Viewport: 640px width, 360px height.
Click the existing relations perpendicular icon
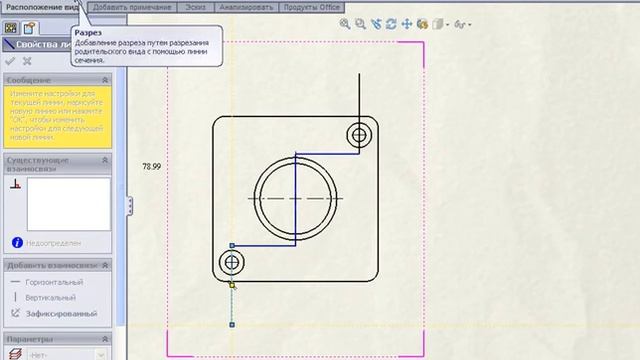pos(16,184)
